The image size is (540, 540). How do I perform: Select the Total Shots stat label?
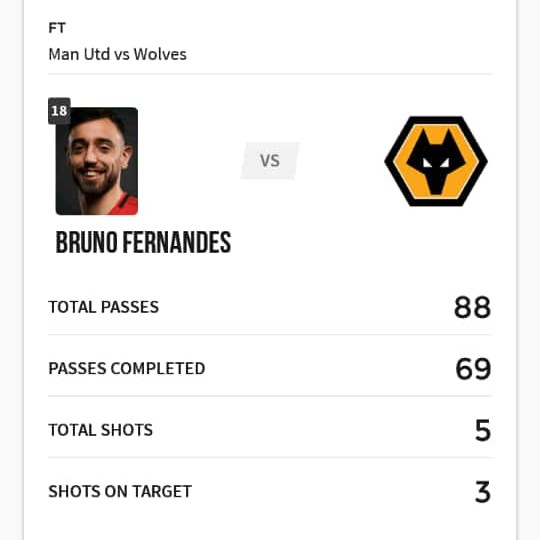[x=101, y=430]
